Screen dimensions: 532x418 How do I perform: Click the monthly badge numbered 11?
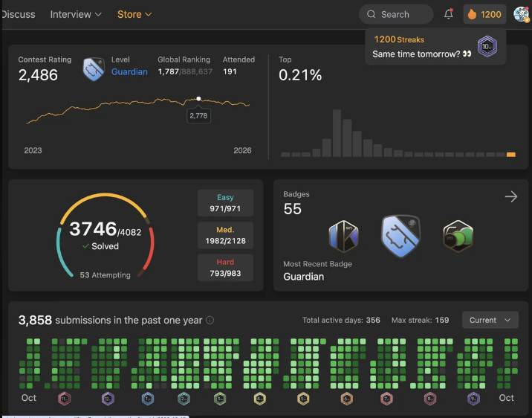65,399
